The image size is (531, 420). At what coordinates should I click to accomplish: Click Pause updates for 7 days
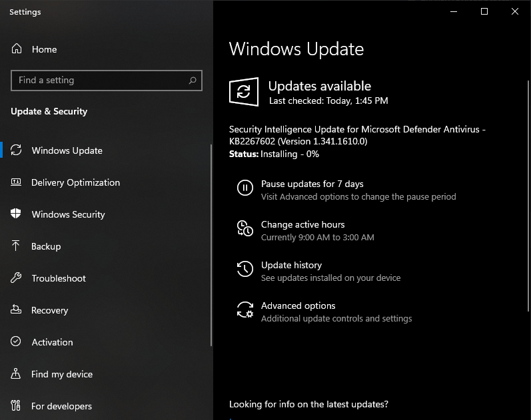tap(312, 184)
